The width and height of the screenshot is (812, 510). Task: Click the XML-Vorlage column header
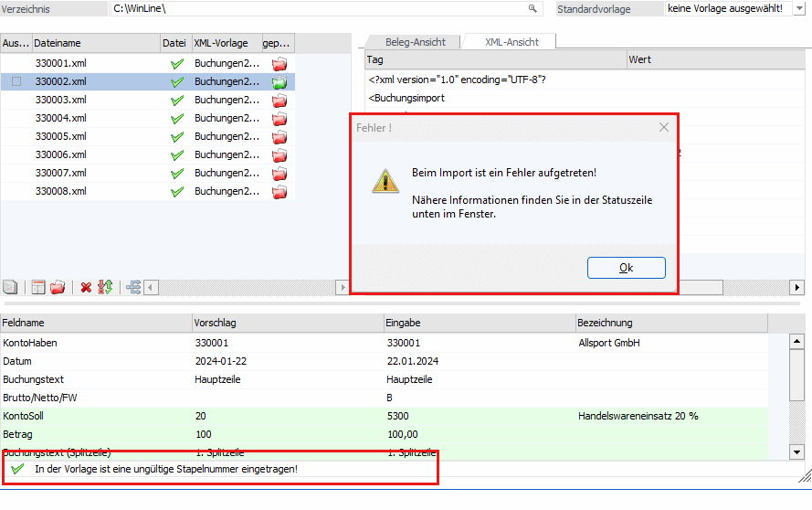227,43
